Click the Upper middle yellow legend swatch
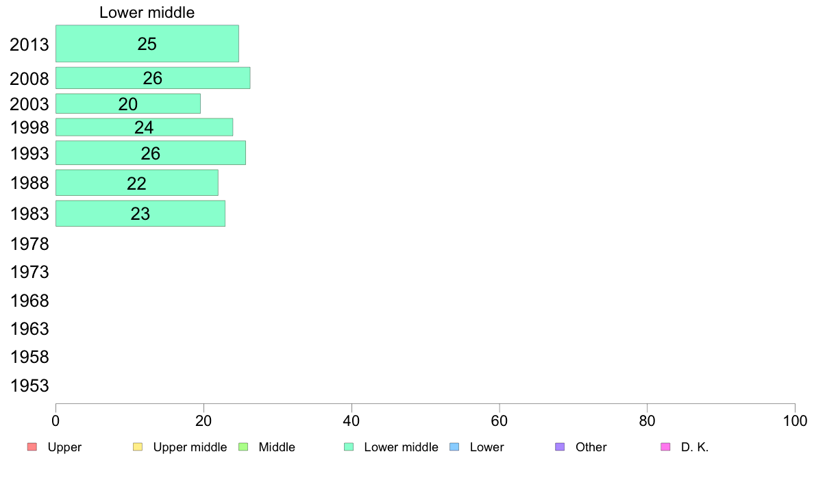Screen dimensions: 814x504 click(138, 447)
